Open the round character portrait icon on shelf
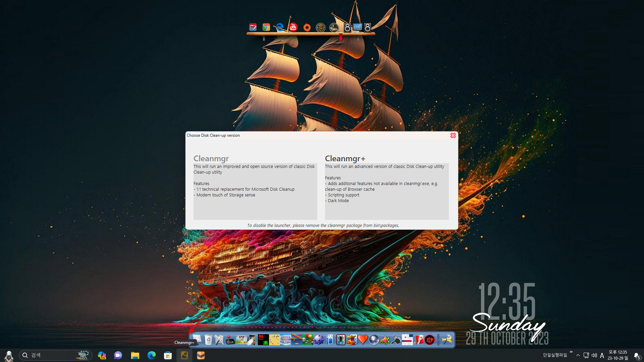This screenshot has width=644, height=362. 334,27
